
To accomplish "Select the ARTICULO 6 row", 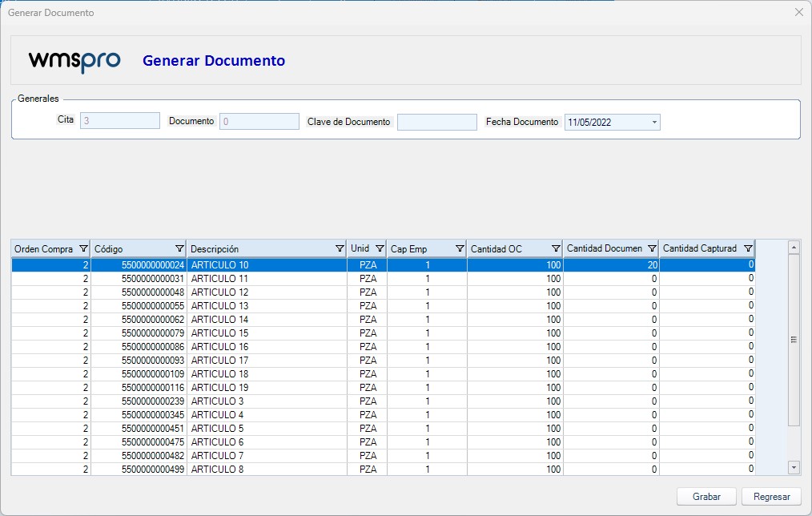I will click(x=384, y=442).
